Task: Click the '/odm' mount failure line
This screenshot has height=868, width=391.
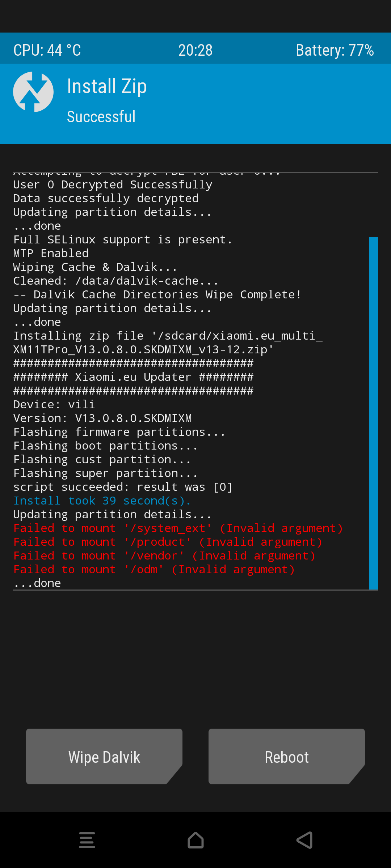Action: click(x=154, y=570)
